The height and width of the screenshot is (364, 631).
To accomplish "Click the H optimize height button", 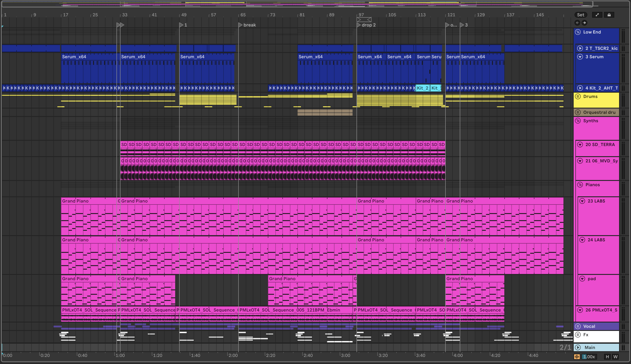I will pyautogui.click(x=607, y=357).
